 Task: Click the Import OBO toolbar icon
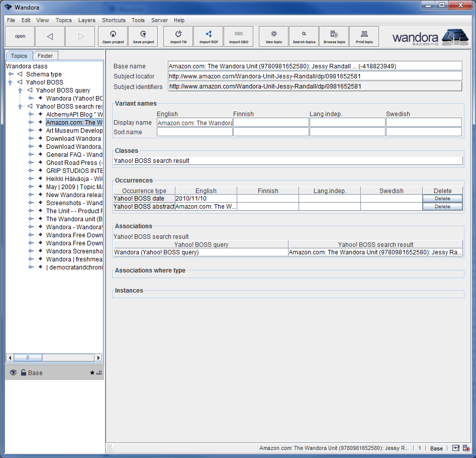pos(238,36)
